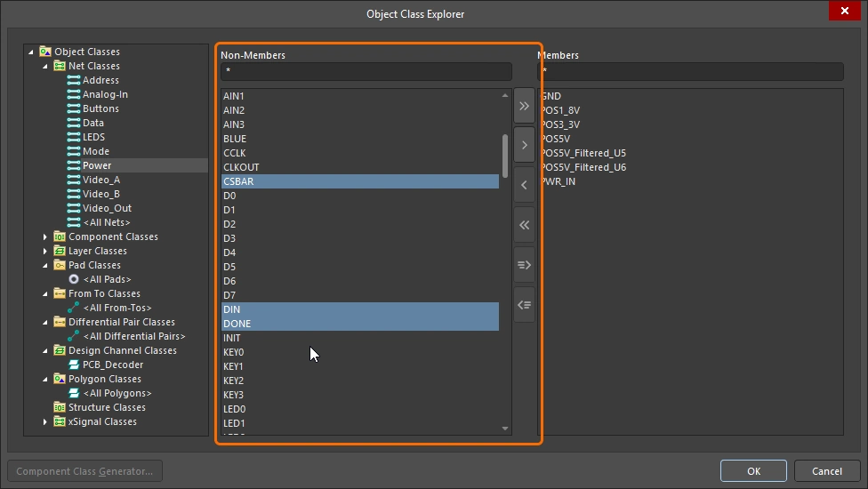
Task: Select the Analog-In net class
Action: (x=105, y=94)
